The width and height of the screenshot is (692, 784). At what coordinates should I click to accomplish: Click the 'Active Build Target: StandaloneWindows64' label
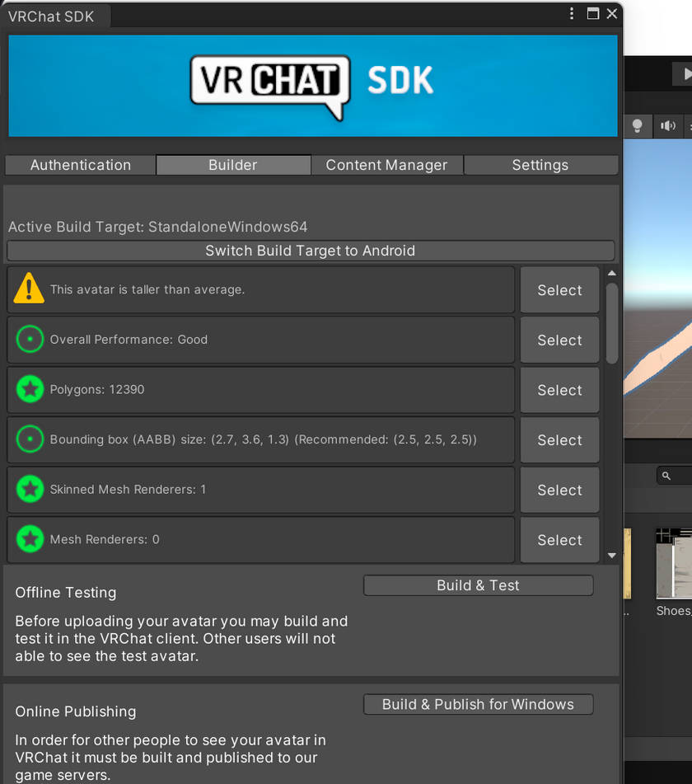[158, 227]
